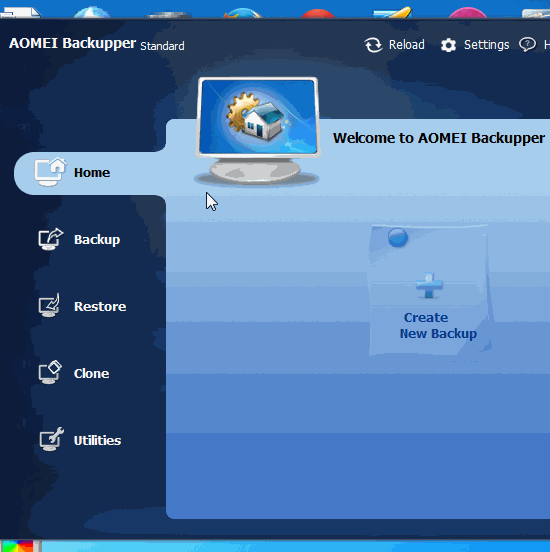
Task: Click the Settings gear icon
Action: (x=448, y=45)
